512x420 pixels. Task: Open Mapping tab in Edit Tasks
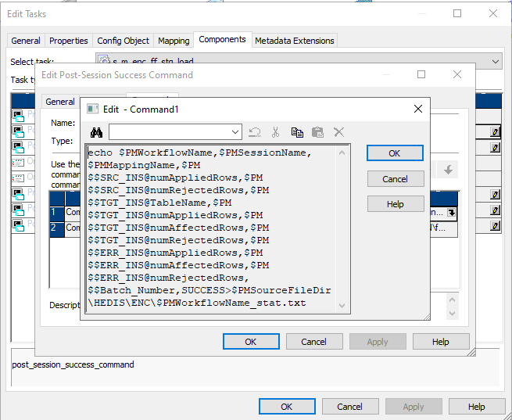[174, 41]
